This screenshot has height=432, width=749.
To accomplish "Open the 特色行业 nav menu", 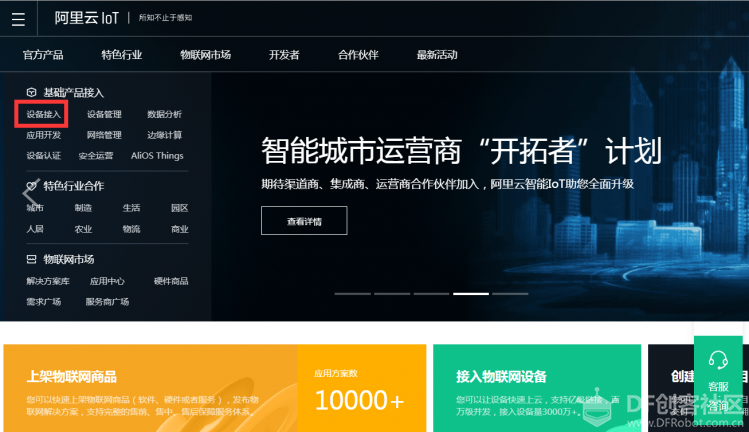I will 121,55.
